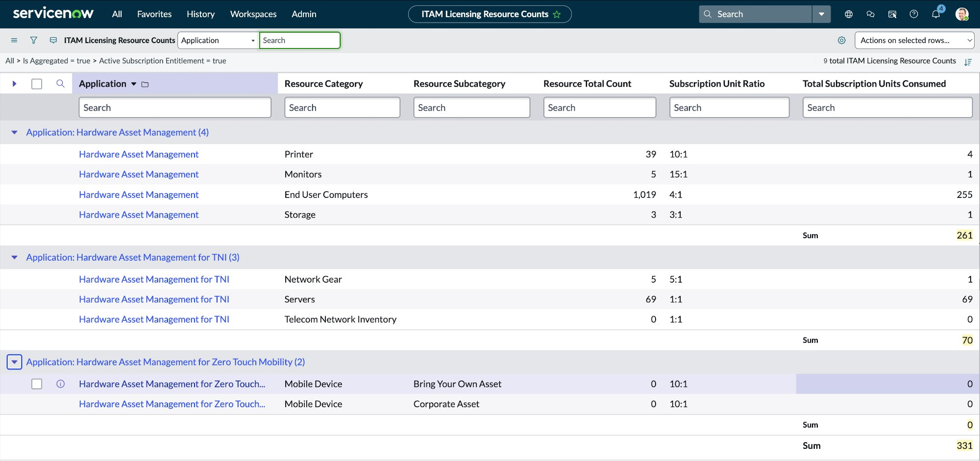Open the notifications bell icon
This screenshot has height=461, width=980.
coord(936,14)
